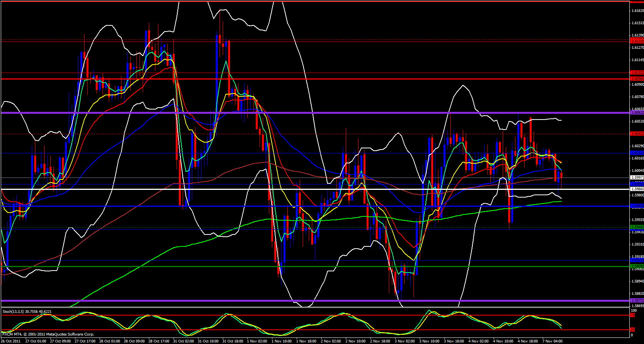Select the white 1.59860 price level label
Viewport: 644px width, 344px height.
click(x=637, y=189)
